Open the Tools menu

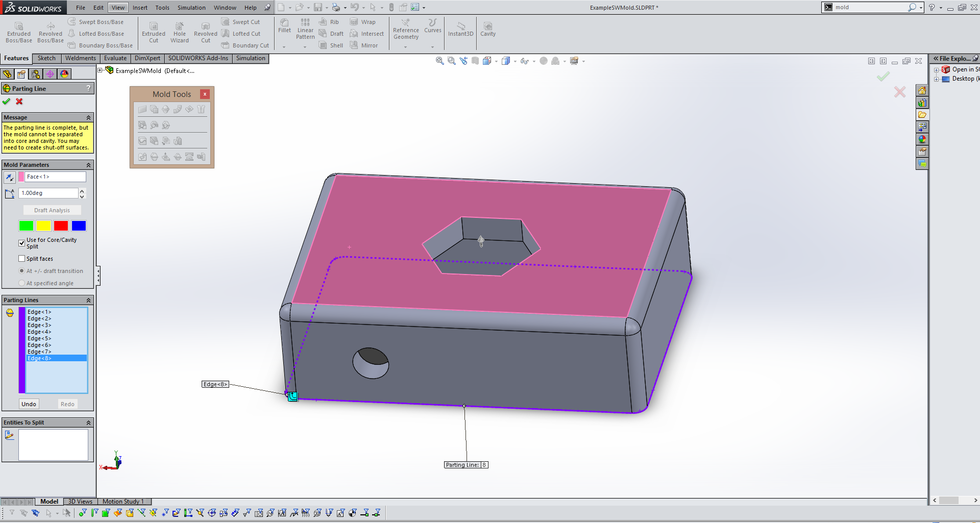click(162, 8)
